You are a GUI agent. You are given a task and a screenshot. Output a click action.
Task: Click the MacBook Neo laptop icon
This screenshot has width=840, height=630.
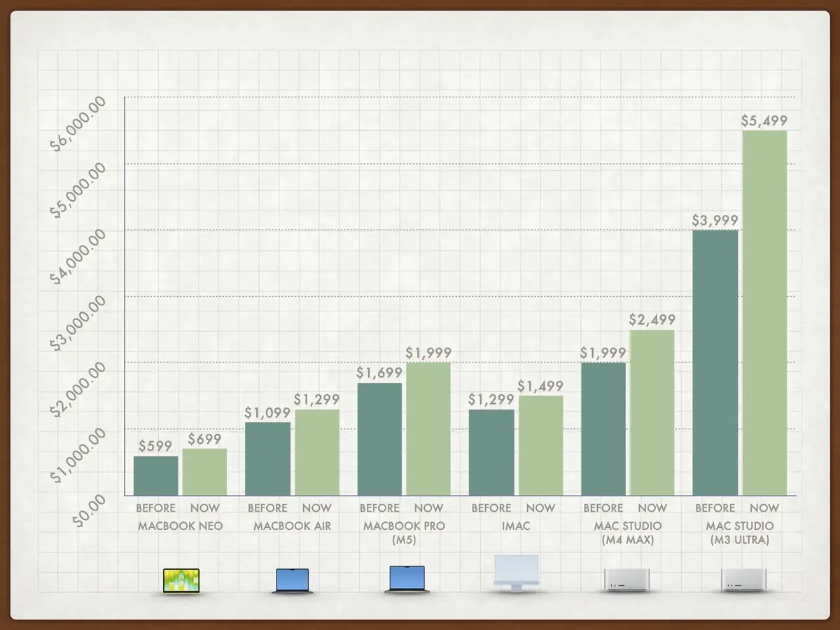[181, 581]
